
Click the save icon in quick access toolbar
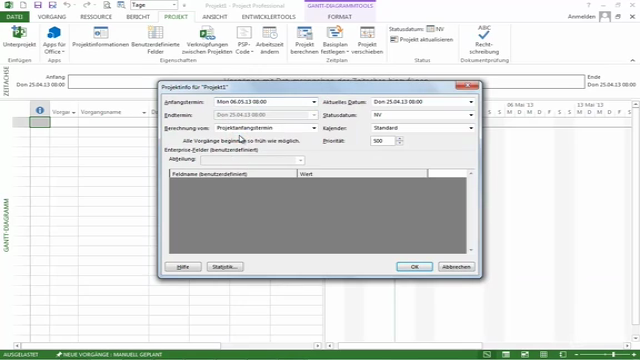coord(38,5)
